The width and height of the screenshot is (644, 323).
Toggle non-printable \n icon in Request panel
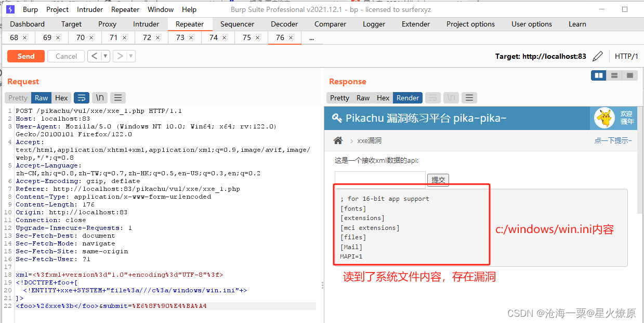(x=99, y=98)
